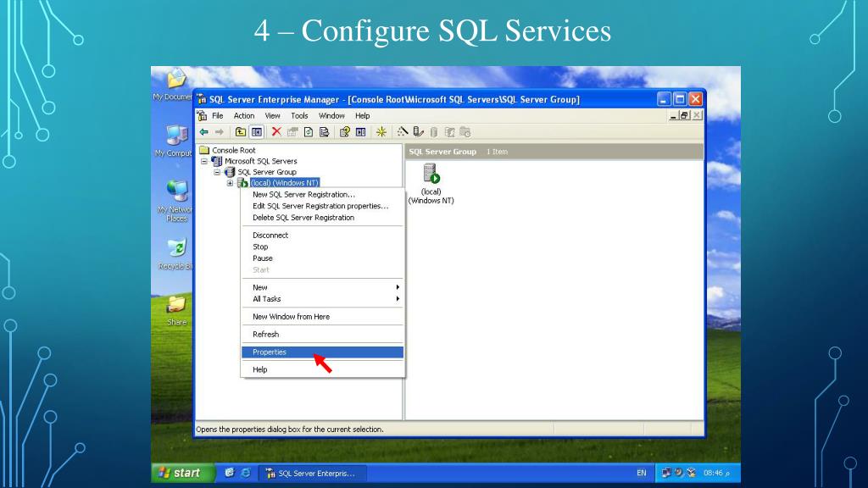Screen dimensions: 868x488
Task: Click the Back arrow in the toolbar
Action: [203, 131]
